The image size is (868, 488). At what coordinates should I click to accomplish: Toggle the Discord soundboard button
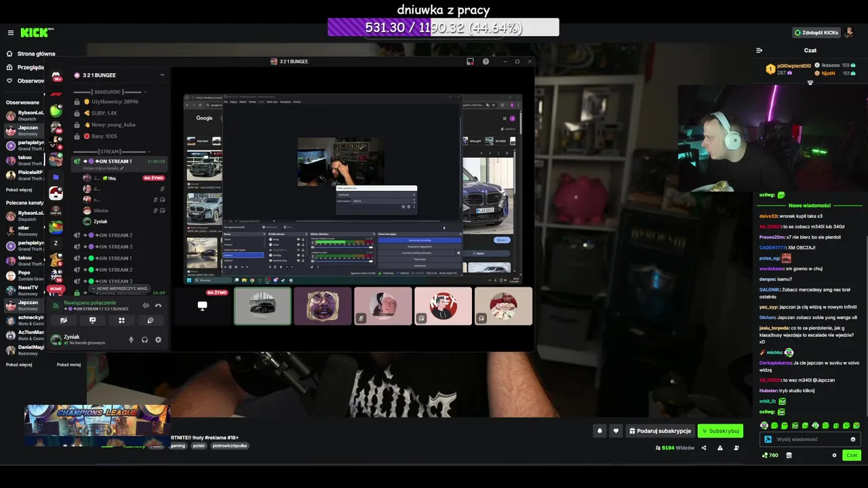150,320
